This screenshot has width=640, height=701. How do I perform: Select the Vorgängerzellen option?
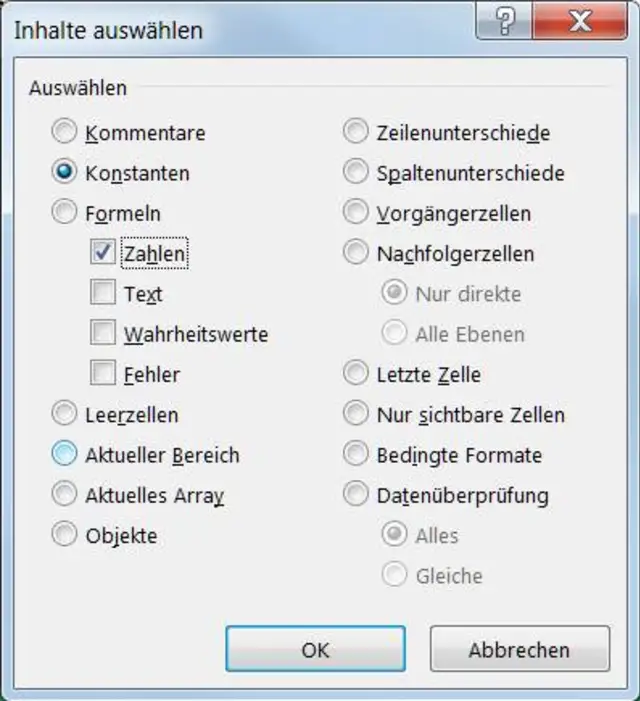click(x=356, y=213)
